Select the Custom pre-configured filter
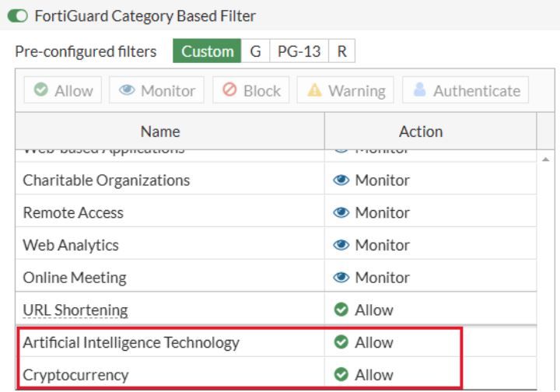This screenshot has width=560, height=392. point(207,52)
